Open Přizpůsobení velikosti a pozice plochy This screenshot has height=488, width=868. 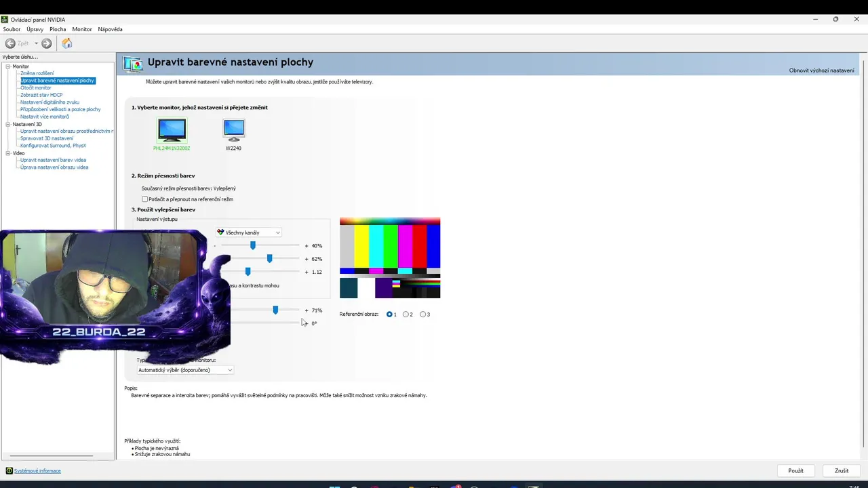point(60,109)
